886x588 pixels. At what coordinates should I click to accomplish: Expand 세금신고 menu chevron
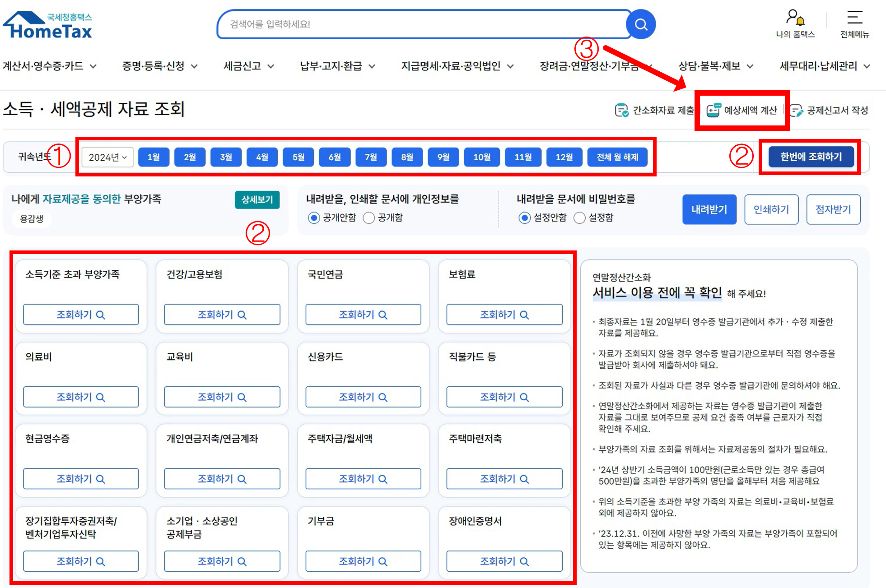[270, 66]
